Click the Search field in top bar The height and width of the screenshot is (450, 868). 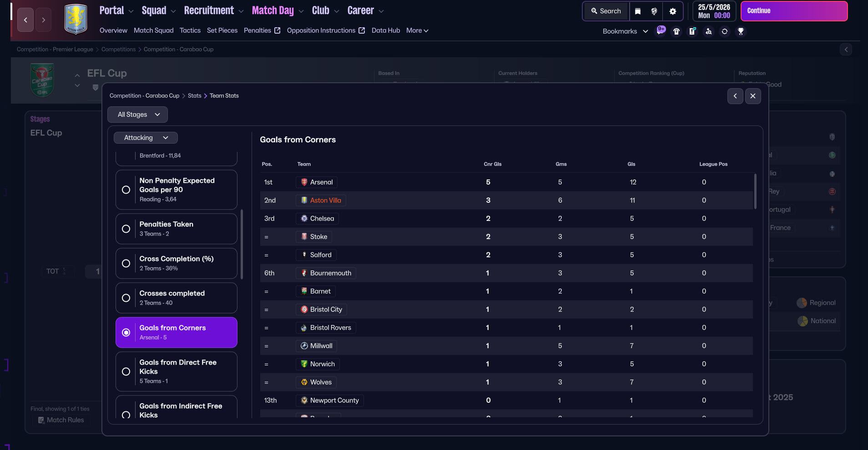[x=606, y=11]
